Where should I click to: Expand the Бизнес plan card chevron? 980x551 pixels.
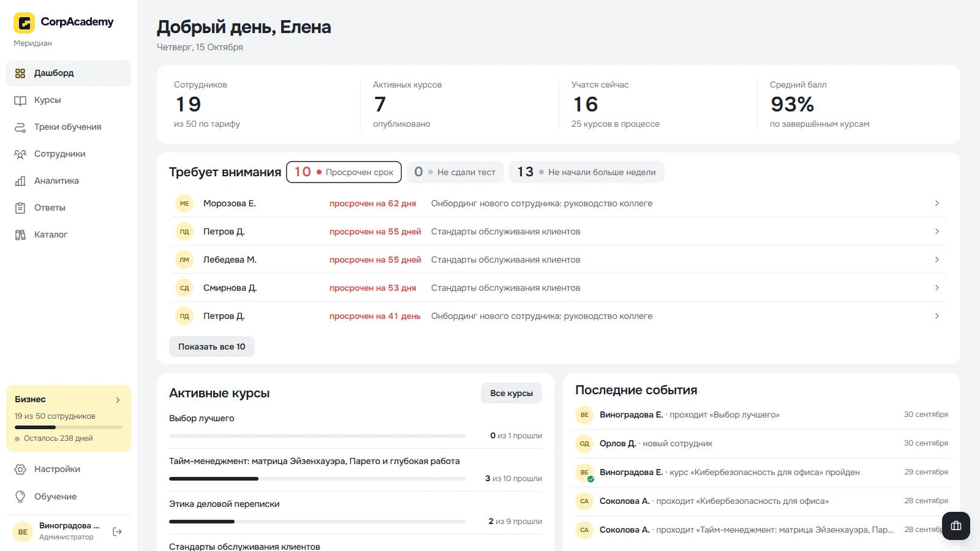[x=118, y=400]
